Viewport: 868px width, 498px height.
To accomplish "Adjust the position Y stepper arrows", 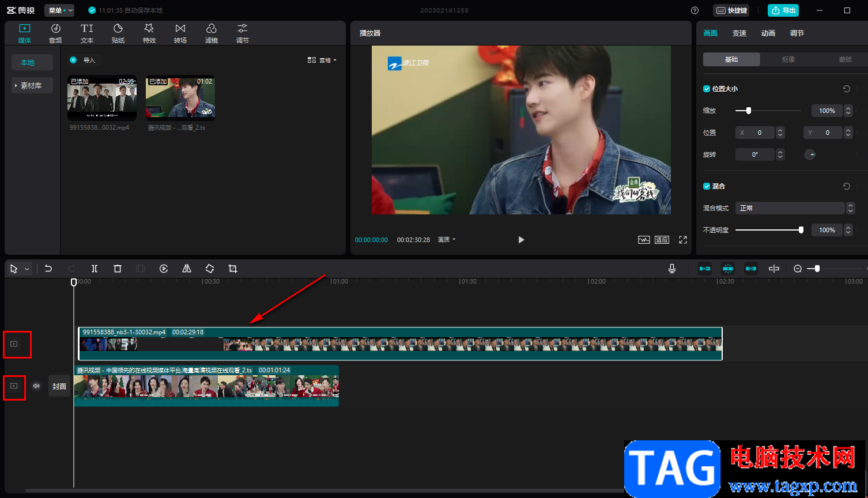I will click(848, 133).
